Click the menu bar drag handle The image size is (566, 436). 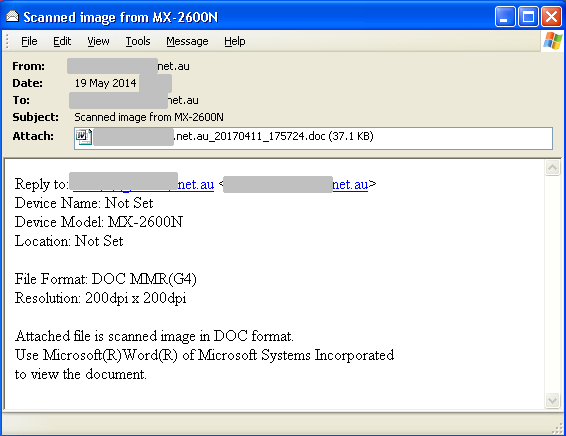(7, 41)
